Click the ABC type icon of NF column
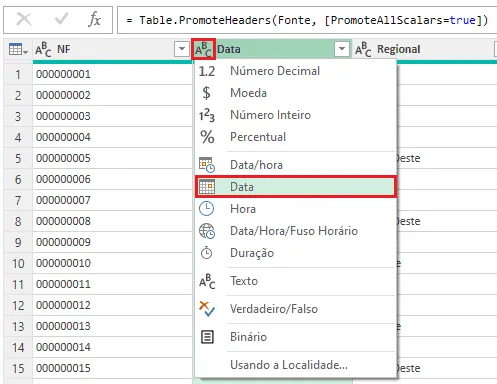This screenshot has height=384, width=497. [43, 49]
